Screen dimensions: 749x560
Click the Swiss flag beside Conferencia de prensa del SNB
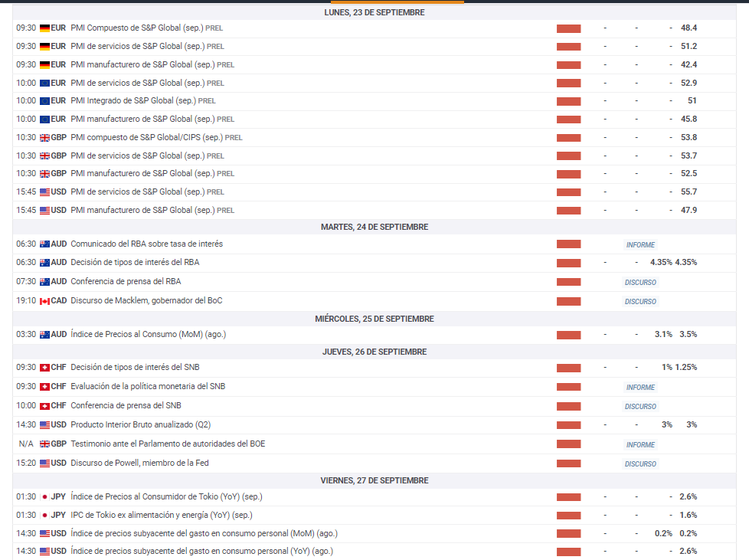(44, 406)
